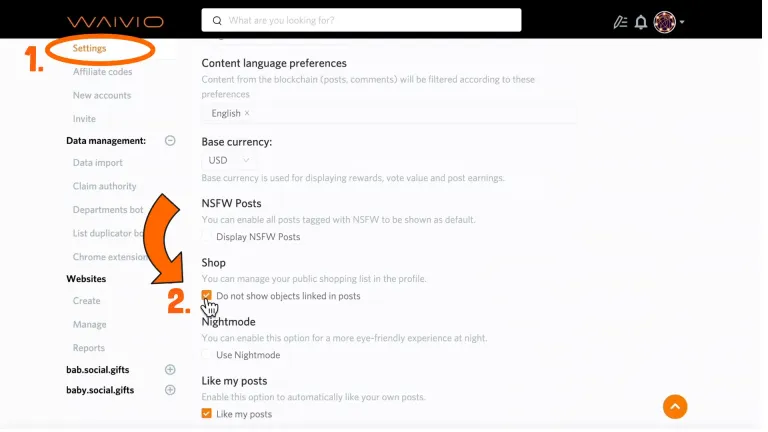Collapse the Data management section
The height and width of the screenshot is (432, 768).
170,141
